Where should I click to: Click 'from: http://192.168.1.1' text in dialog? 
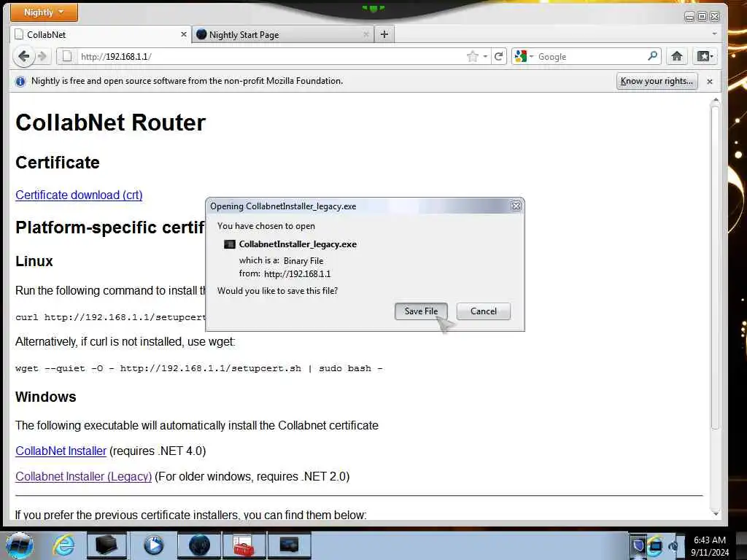pyautogui.click(x=285, y=274)
